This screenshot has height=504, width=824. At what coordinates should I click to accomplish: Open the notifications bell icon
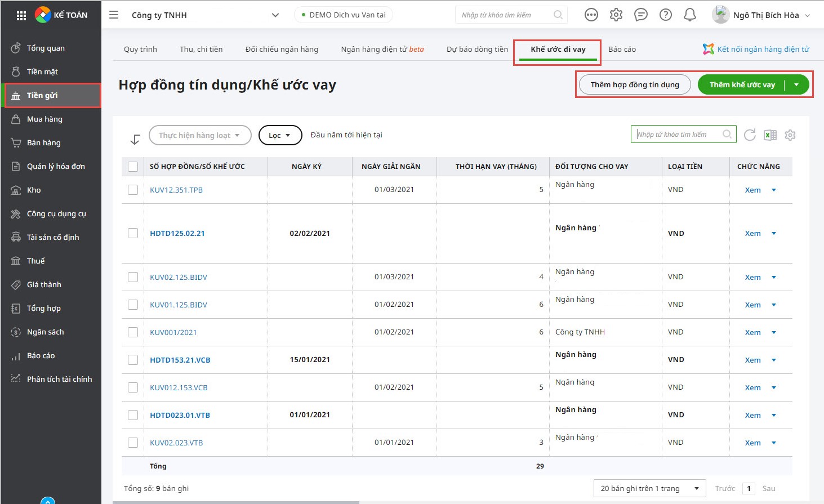point(690,15)
